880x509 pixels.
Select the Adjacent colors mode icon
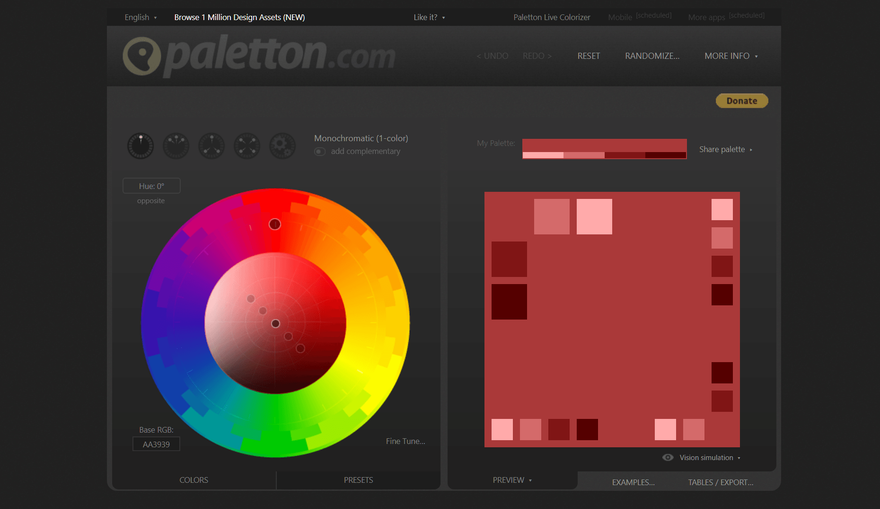176,146
